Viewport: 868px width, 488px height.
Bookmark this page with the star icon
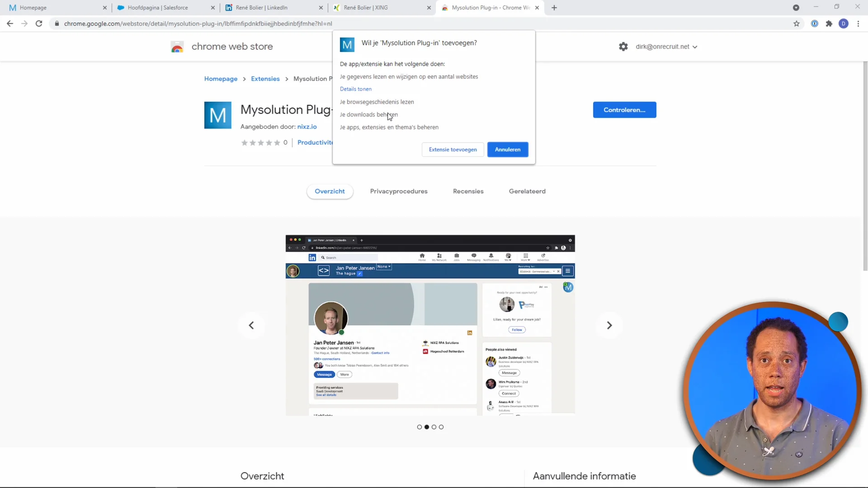797,23
